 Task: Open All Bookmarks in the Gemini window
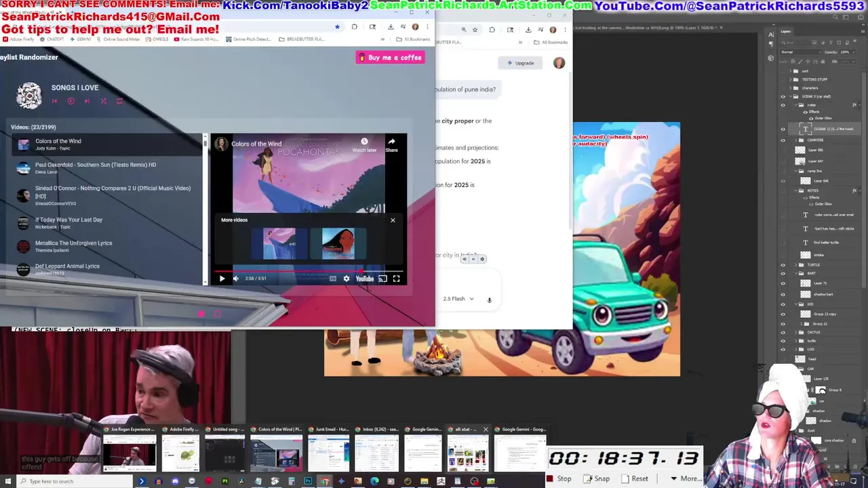point(551,42)
